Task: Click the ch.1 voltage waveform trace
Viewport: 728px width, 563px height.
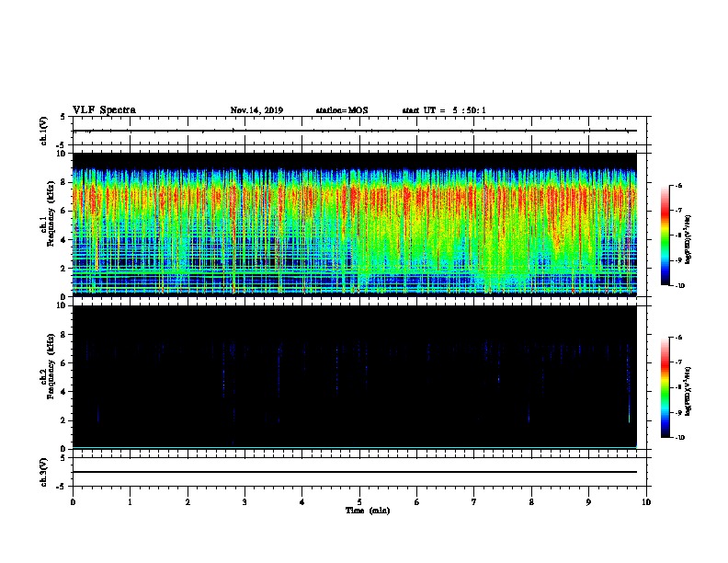Action: [x=355, y=131]
